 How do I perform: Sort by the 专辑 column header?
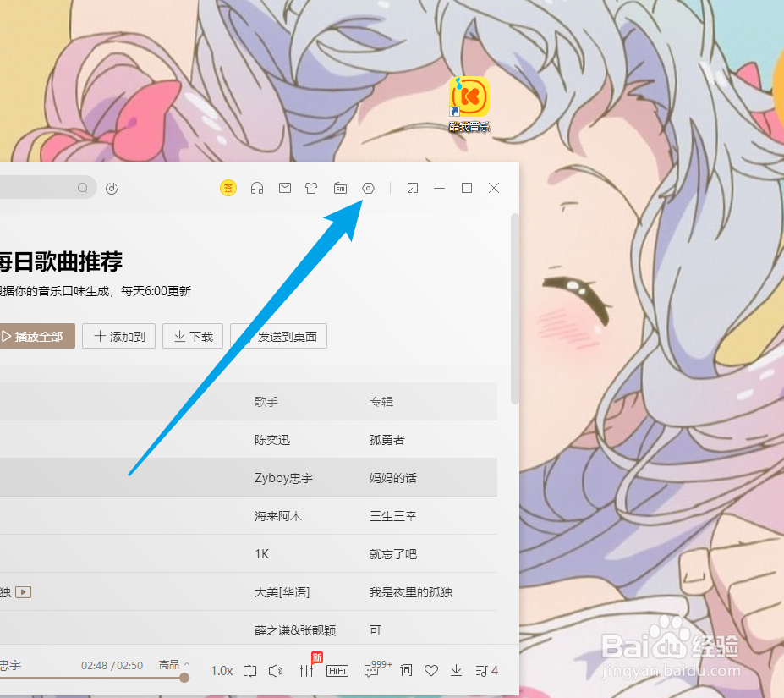pyautogui.click(x=381, y=401)
